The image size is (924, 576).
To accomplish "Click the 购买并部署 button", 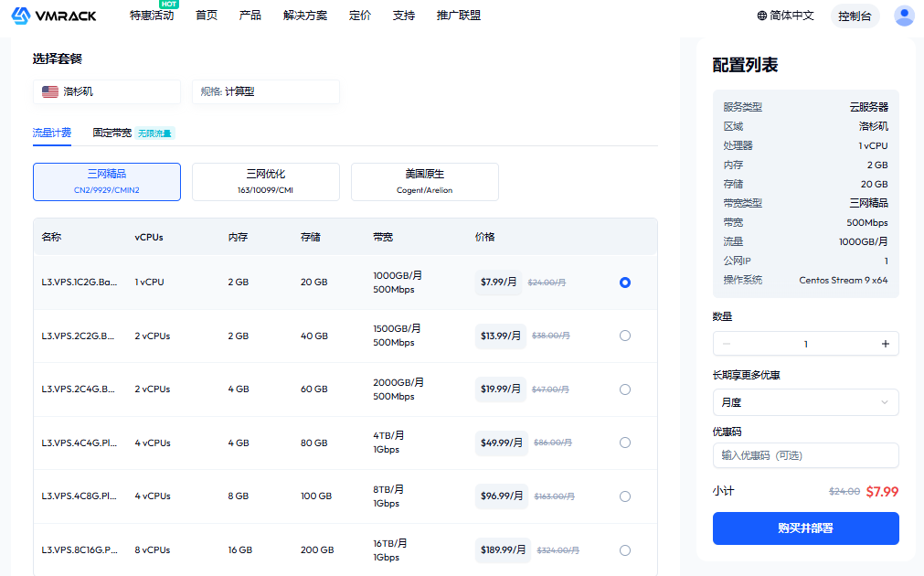I will (805, 528).
